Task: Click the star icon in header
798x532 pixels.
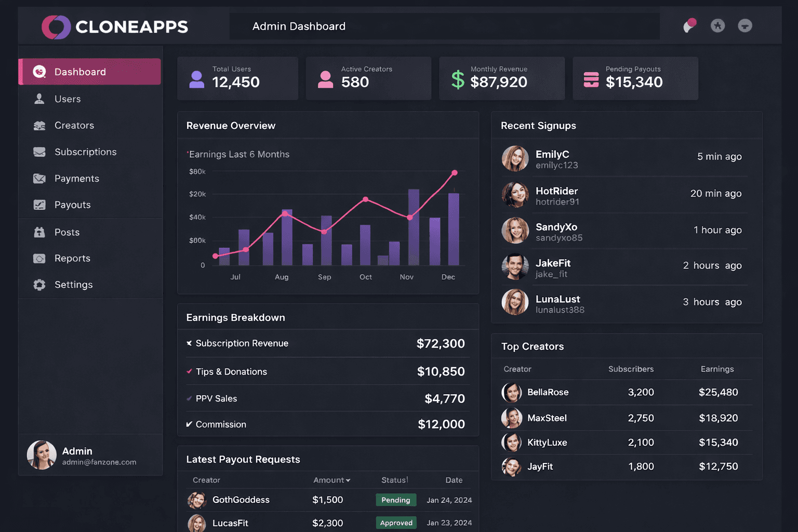Action: tap(717, 25)
